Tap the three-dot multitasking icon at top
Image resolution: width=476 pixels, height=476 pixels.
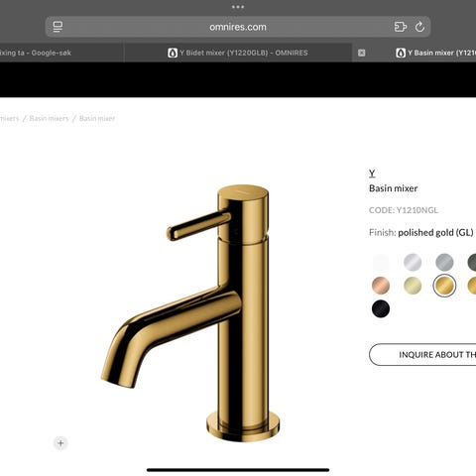(238, 7)
